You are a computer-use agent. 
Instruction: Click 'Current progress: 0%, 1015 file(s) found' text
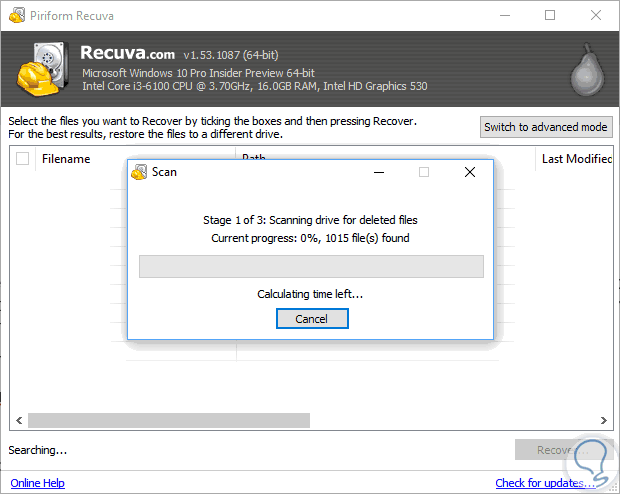click(x=310, y=238)
